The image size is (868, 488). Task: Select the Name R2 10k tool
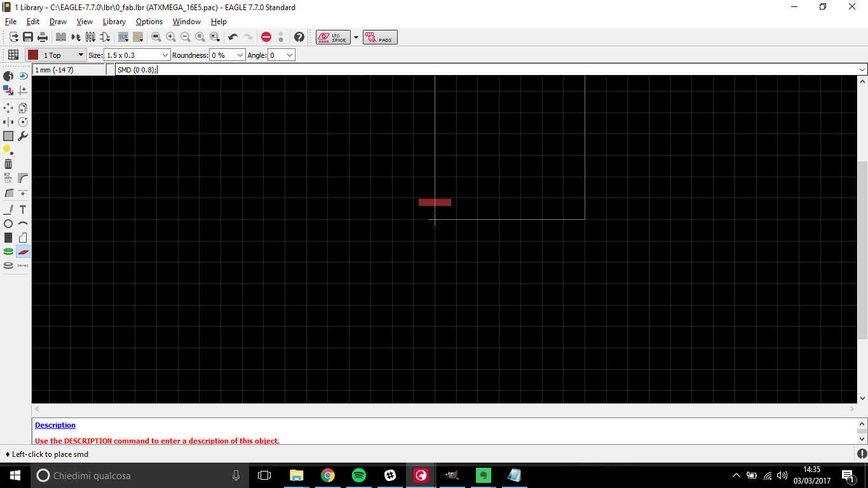pyautogui.click(x=8, y=178)
